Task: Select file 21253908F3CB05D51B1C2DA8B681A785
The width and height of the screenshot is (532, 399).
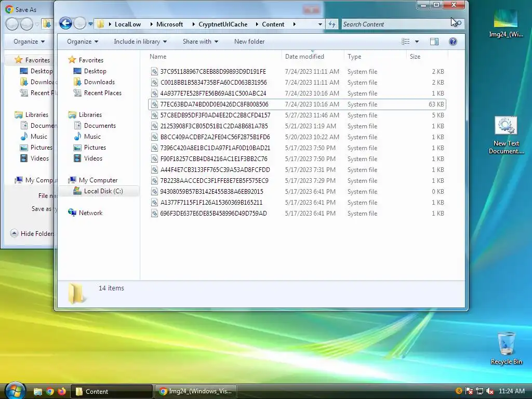Action: pyautogui.click(x=214, y=126)
